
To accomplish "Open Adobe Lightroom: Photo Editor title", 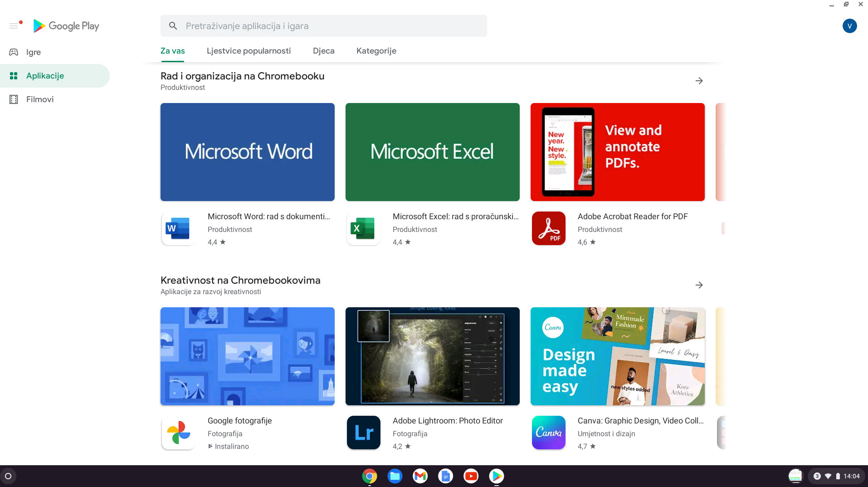I will click(x=448, y=421).
